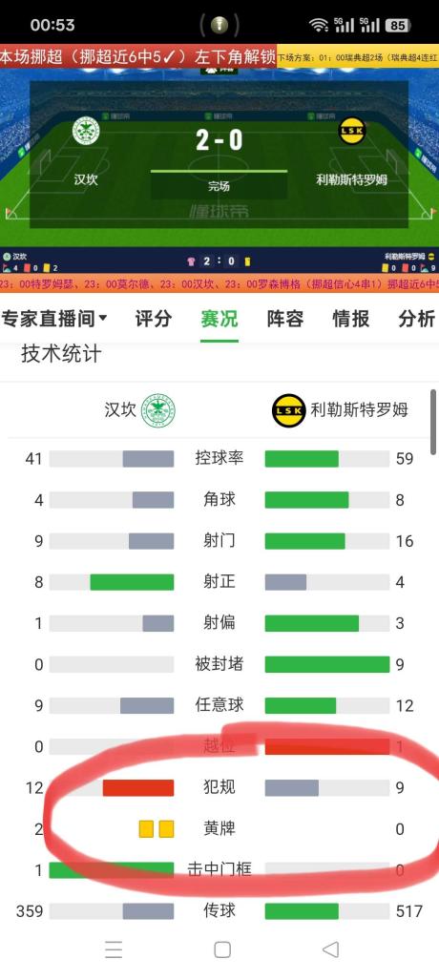Switch to the 评分 tab
The width and height of the screenshot is (439, 980).
coord(154,319)
